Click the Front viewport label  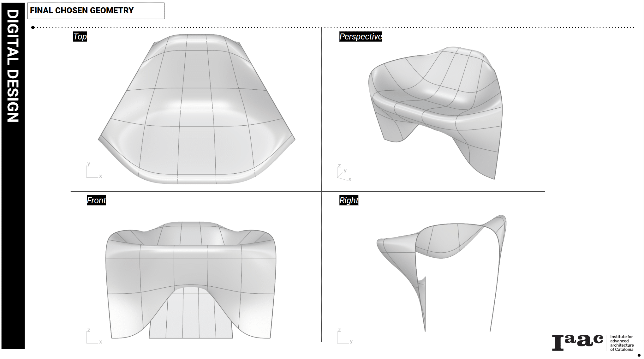(96, 200)
